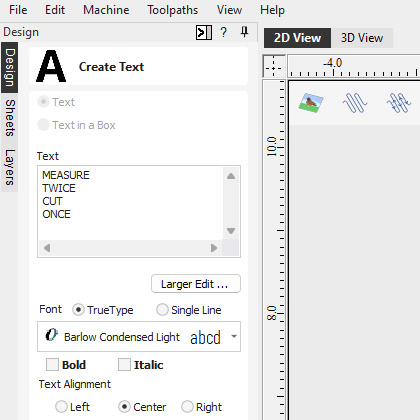Click the double wavy line icon

398,103
